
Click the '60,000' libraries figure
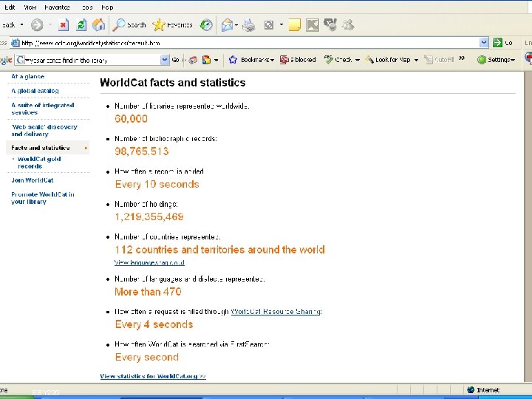131,118
